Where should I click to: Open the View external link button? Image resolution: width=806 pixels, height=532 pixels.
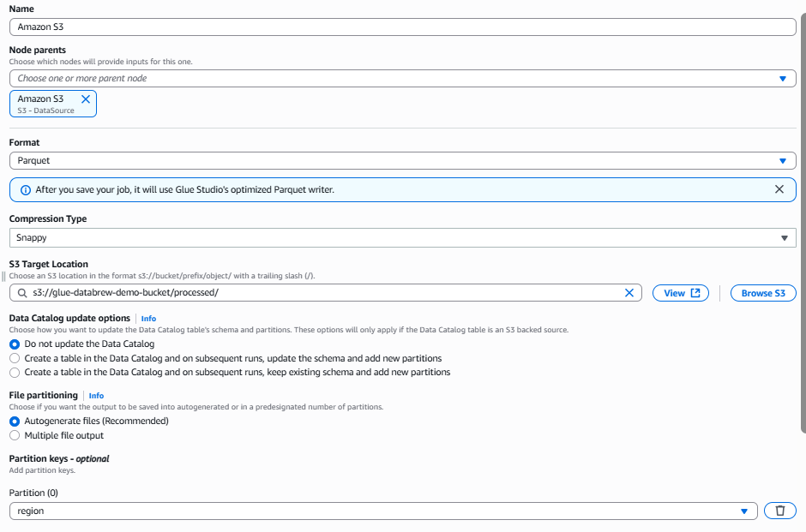point(682,293)
